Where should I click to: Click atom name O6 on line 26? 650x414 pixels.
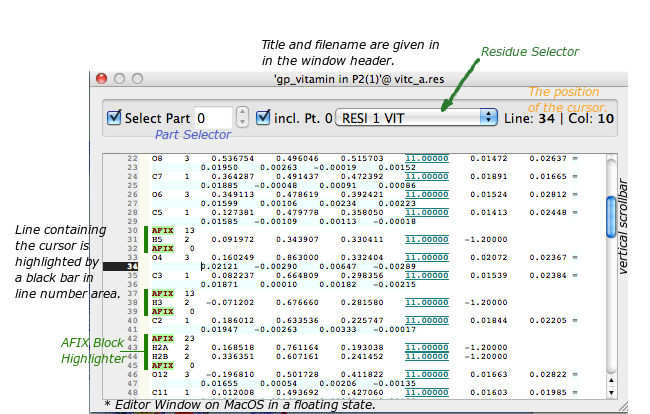[157, 194]
